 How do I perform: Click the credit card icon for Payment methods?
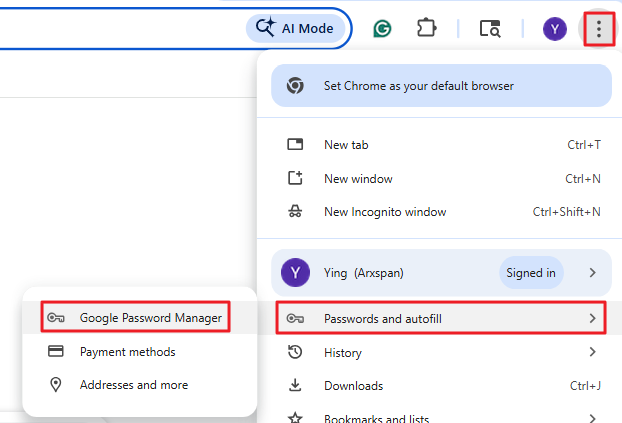(56, 352)
